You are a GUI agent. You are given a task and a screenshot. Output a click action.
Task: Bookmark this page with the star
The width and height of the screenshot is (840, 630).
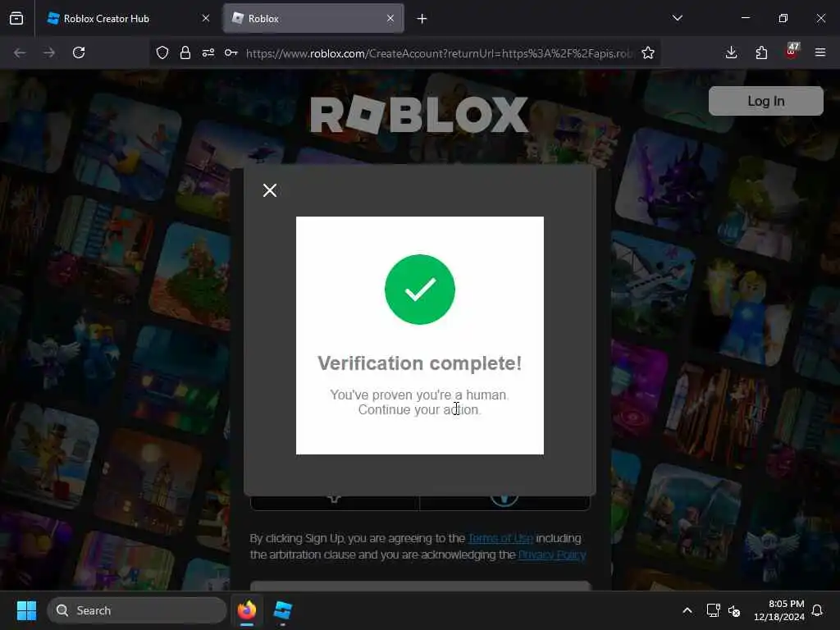coord(648,52)
